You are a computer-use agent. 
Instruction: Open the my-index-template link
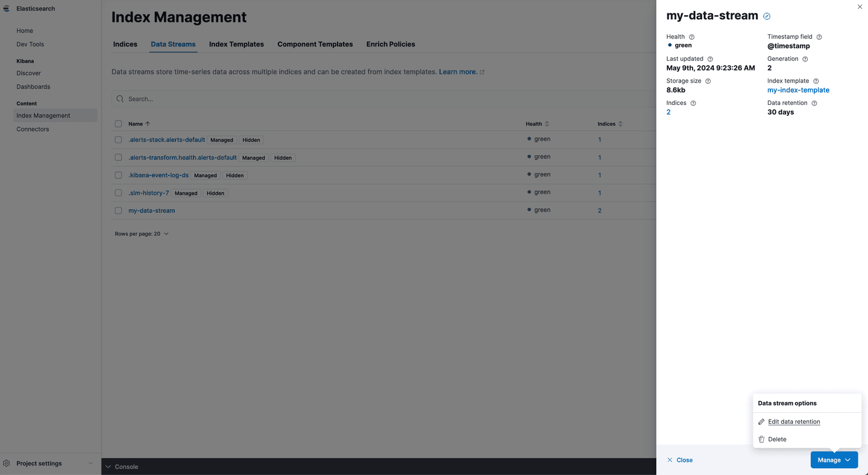(798, 90)
